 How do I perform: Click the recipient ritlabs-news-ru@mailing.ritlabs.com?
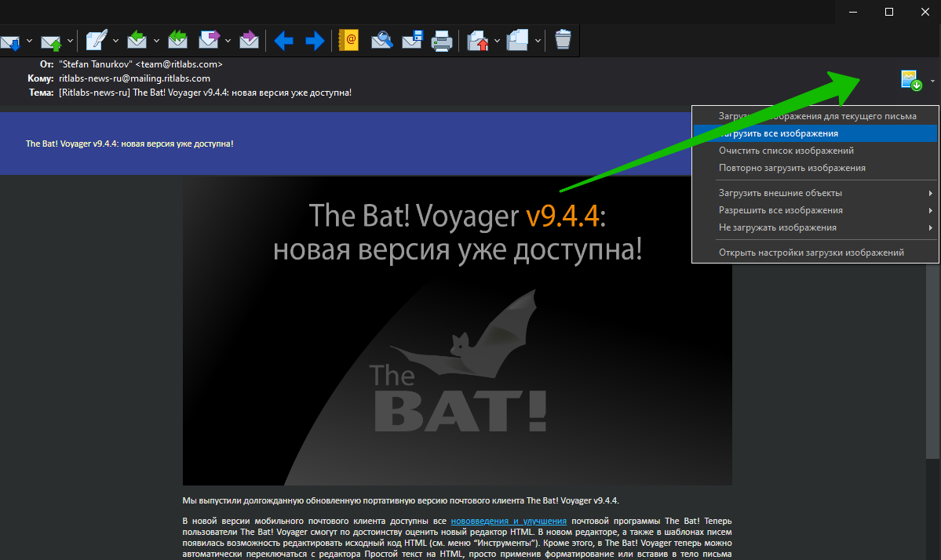point(134,78)
